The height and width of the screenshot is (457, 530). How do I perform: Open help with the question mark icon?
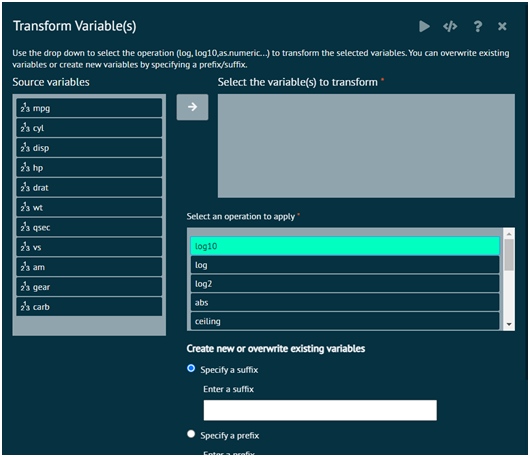(x=478, y=26)
